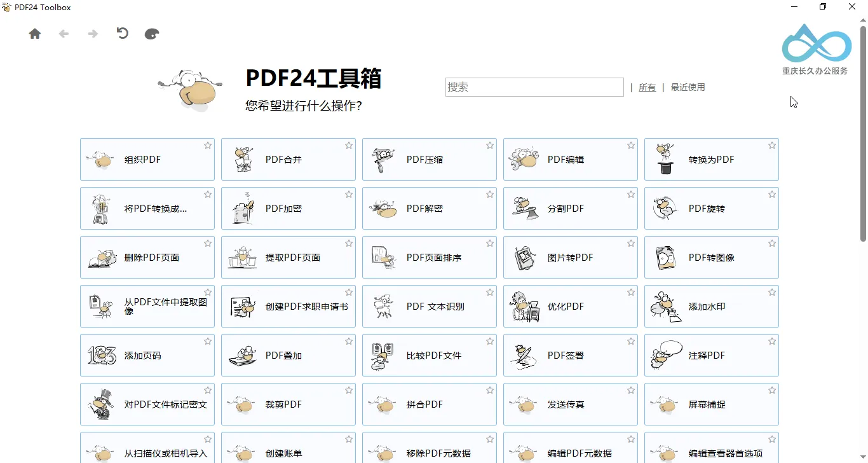This screenshot has width=868, height=463.
Task: Show 所有 tools filter
Action: pyautogui.click(x=647, y=87)
